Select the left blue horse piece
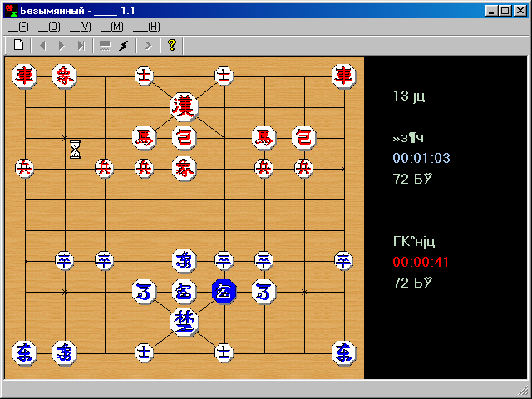The height and width of the screenshot is (399, 532). pos(145,292)
